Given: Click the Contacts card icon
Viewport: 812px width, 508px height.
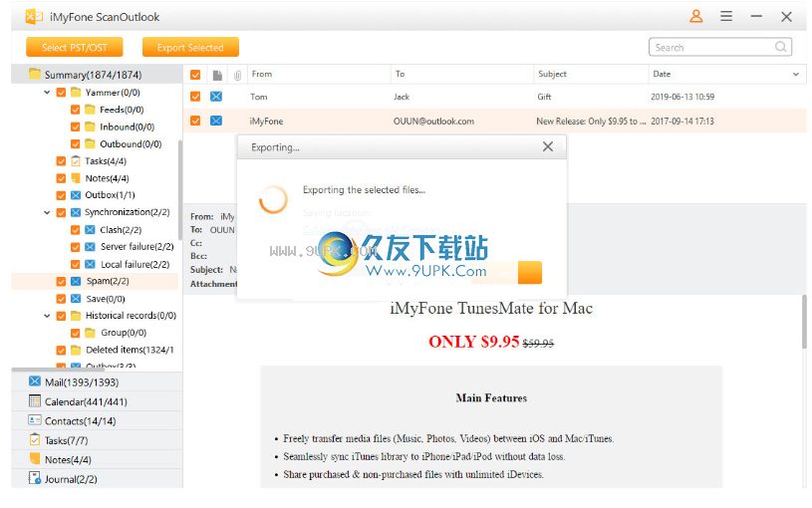Looking at the screenshot, I should click(x=35, y=420).
